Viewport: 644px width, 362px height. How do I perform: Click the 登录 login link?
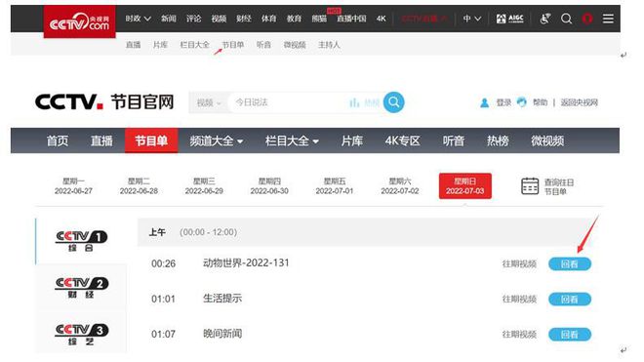[x=503, y=102]
